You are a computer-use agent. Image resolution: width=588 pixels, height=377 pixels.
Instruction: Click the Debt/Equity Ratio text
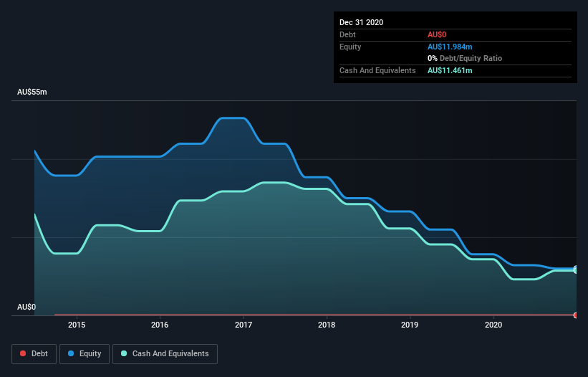click(471, 59)
